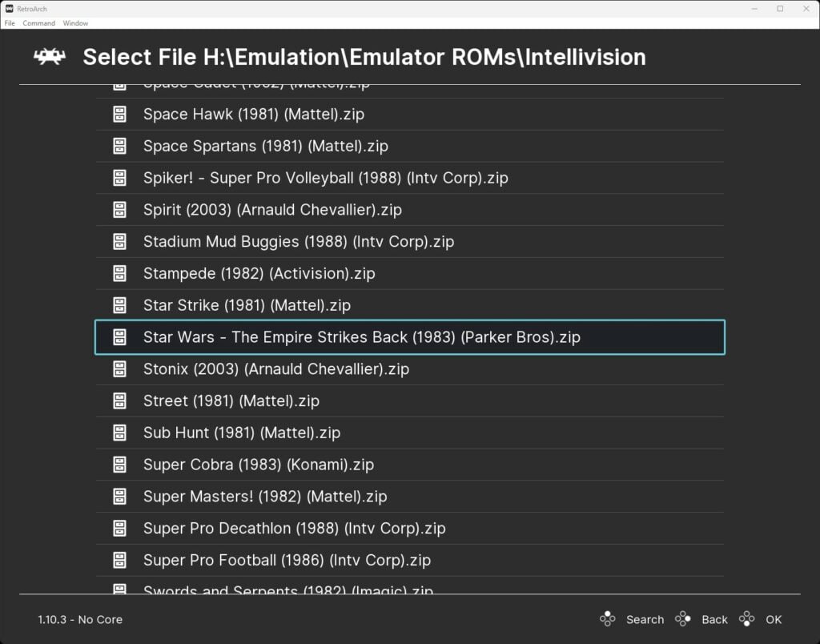This screenshot has width=820, height=644.
Task: Select Super Pro Football (1986) (Intv Corp).zip
Action: (x=410, y=561)
